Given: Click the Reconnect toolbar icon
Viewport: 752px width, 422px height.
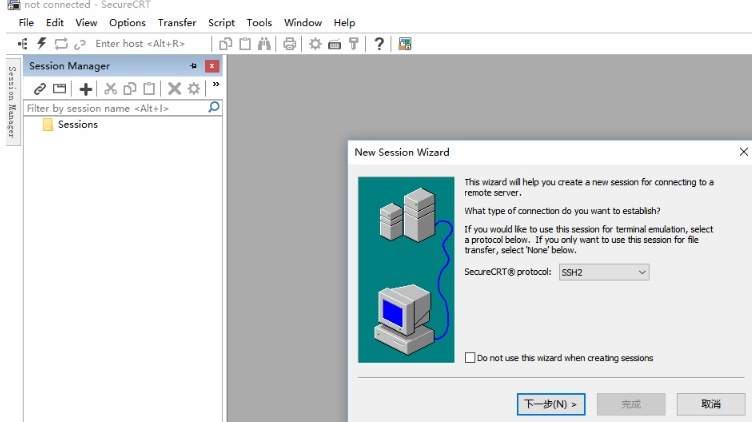Looking at the screenshot, I should click(x=61, y=44).
